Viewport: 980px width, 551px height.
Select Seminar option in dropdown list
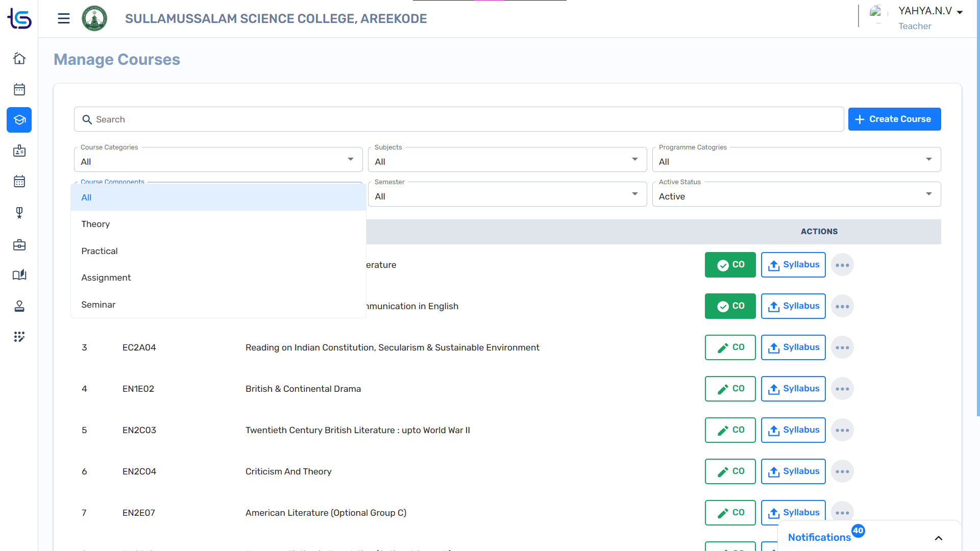tap(99, 305)
